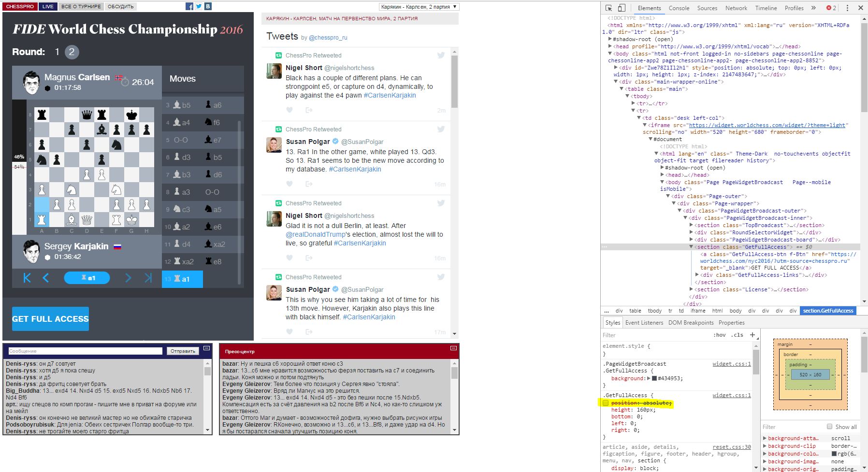Click the GET FULL ACCESS button
This screenshot has height=472, width=868.
click(x=50, y=319)
